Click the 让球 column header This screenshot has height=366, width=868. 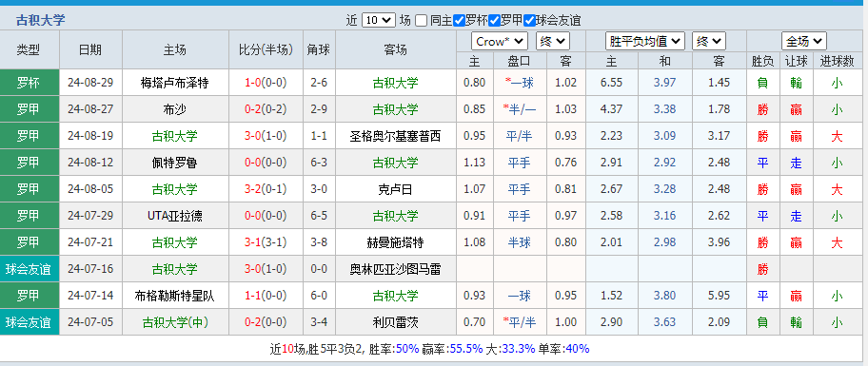click(x=796, y=61)
